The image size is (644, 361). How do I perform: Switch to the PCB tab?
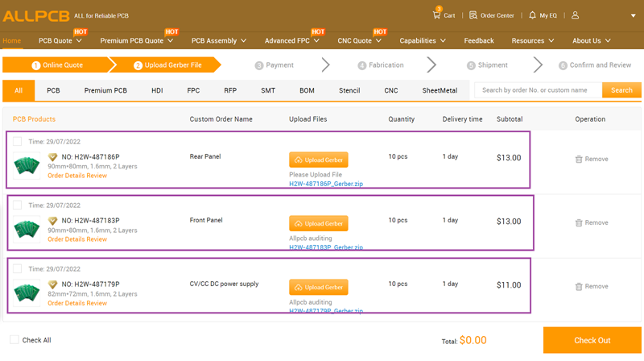click(x=53, y=90)
